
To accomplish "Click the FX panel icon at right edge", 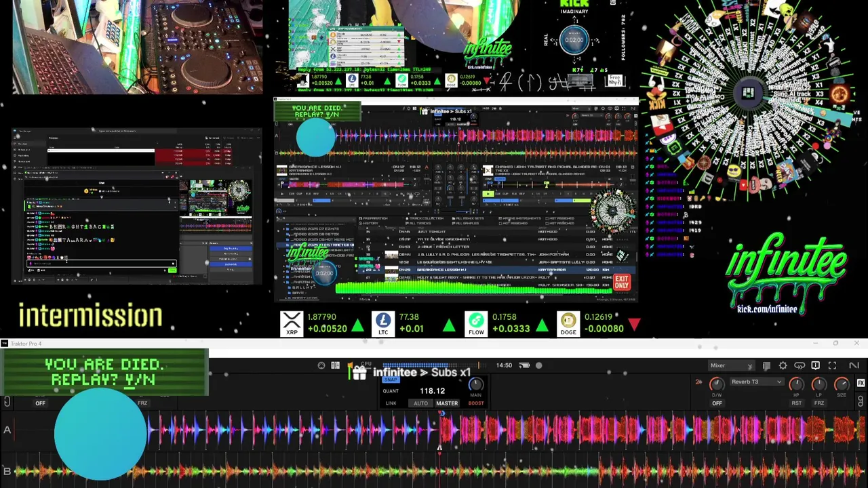I will point(861,383).
